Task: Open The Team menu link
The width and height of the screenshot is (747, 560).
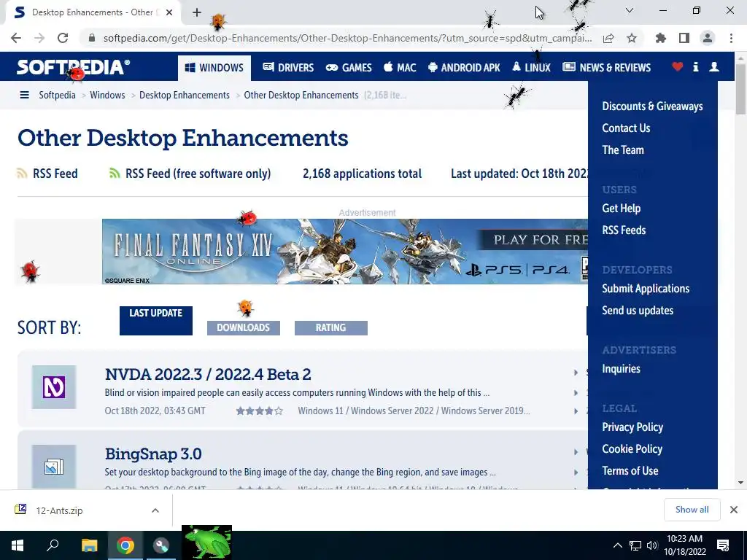Action: tap(623, 150)
